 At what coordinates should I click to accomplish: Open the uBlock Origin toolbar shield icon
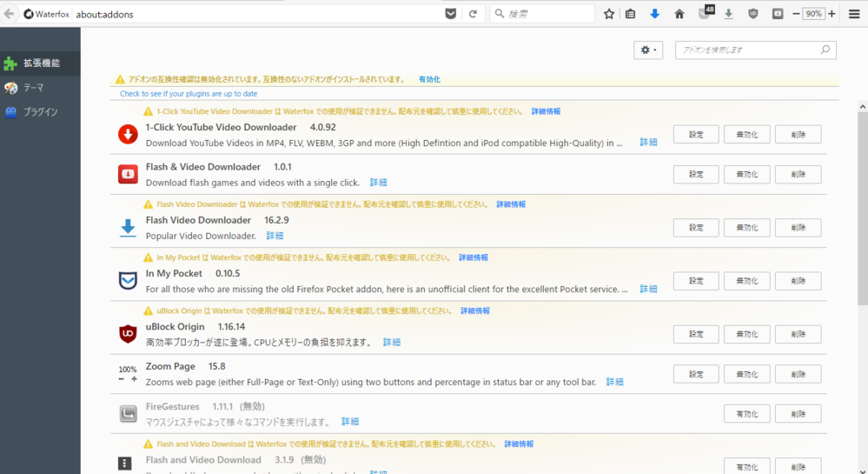(x=752, y=14)
